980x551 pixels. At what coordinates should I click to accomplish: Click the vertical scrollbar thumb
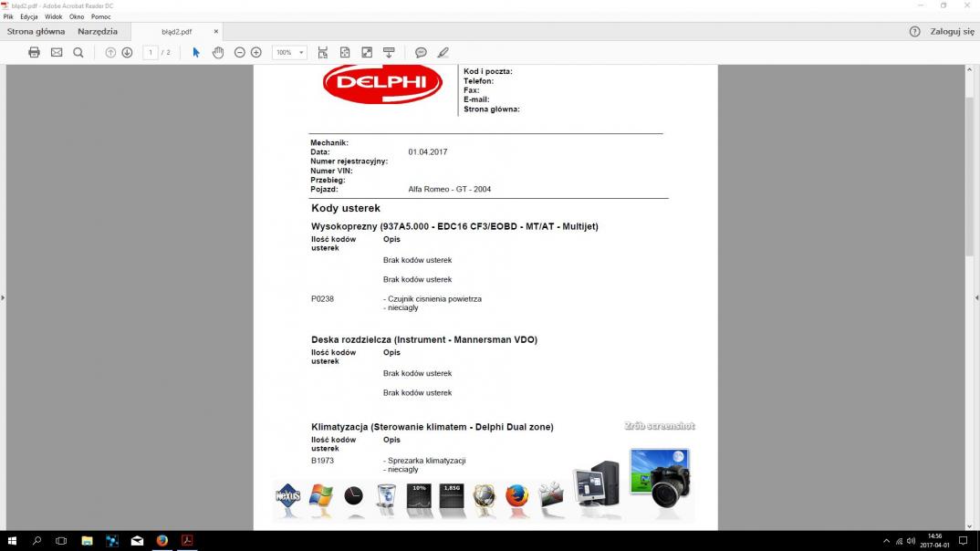[969, 176]
